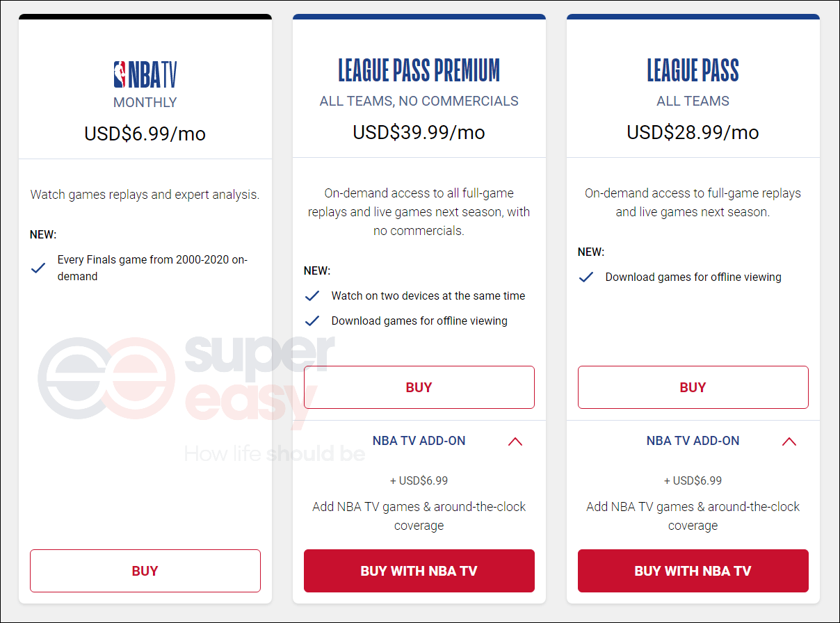This screenshot has width=840, height=623.
Task: Click the USD$28.99/mo price text
Action: coord(693,132)
